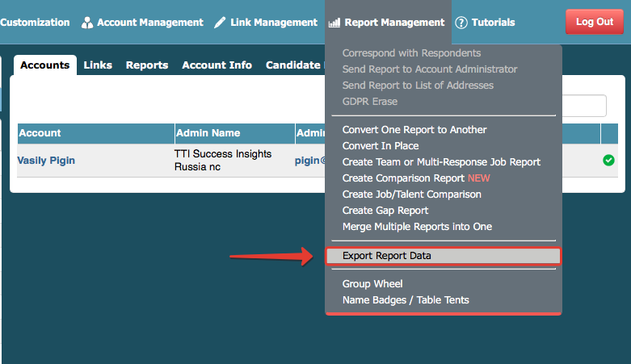Choose Convert One Report to Another
This screenshot has width=631, height=364.
[x=414, y=130]
